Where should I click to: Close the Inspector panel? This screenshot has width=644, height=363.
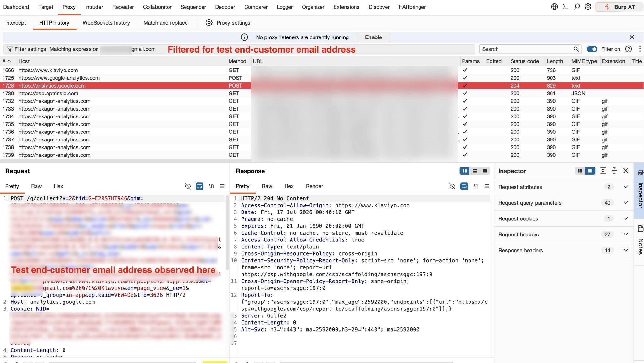pyautogui.click(x=626, y=171)
